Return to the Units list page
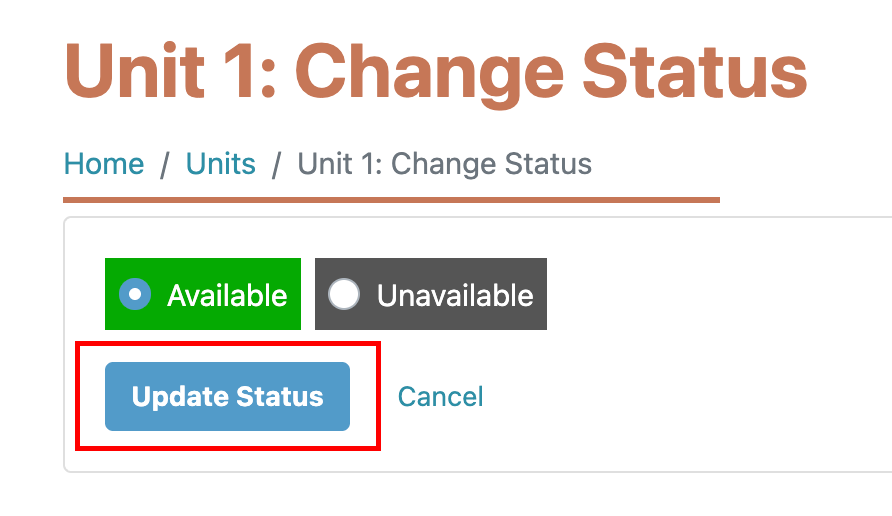The image size is (892, 516). (221, 164)
